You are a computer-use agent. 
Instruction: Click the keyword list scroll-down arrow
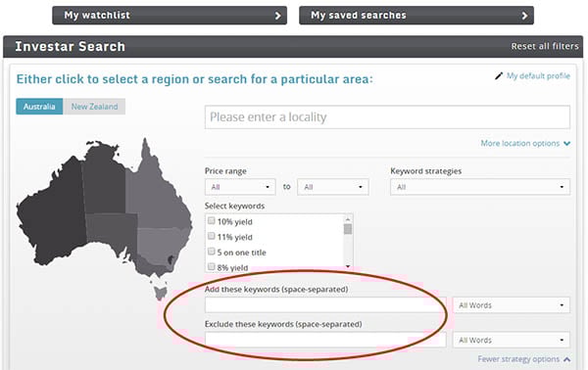pos(348,266)
